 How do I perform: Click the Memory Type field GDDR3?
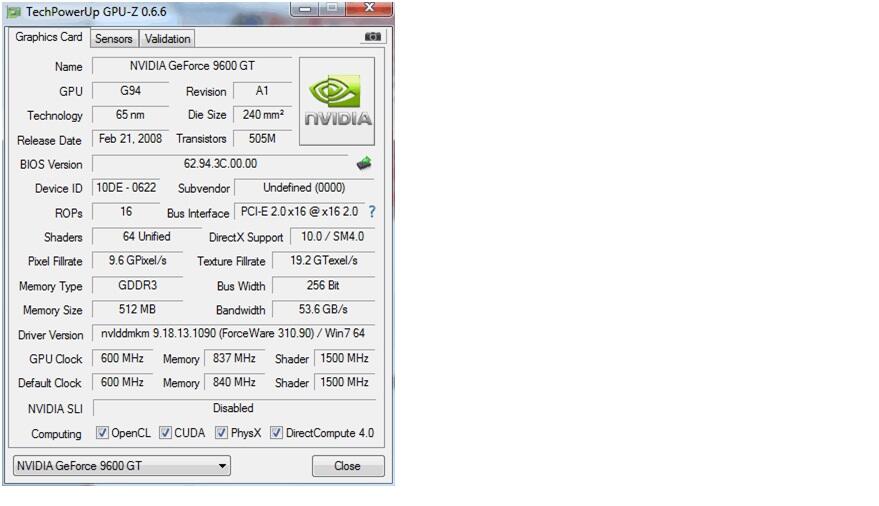point(137,285)
